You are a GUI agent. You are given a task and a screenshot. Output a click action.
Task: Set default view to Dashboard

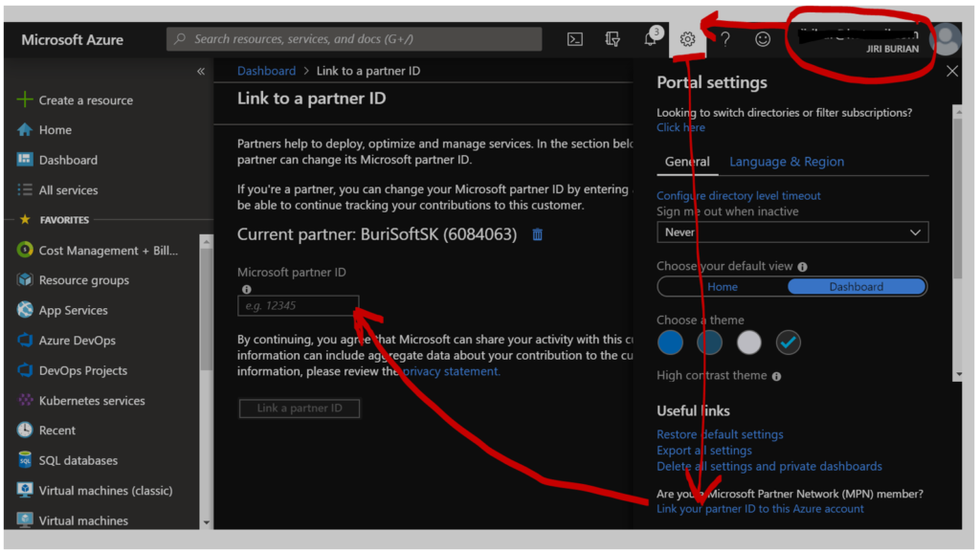[x=857, y=287]
